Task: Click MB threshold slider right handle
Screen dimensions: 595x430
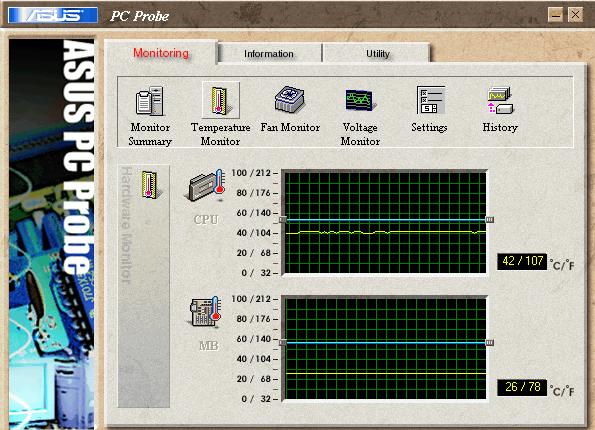Action: coord(490,343)
